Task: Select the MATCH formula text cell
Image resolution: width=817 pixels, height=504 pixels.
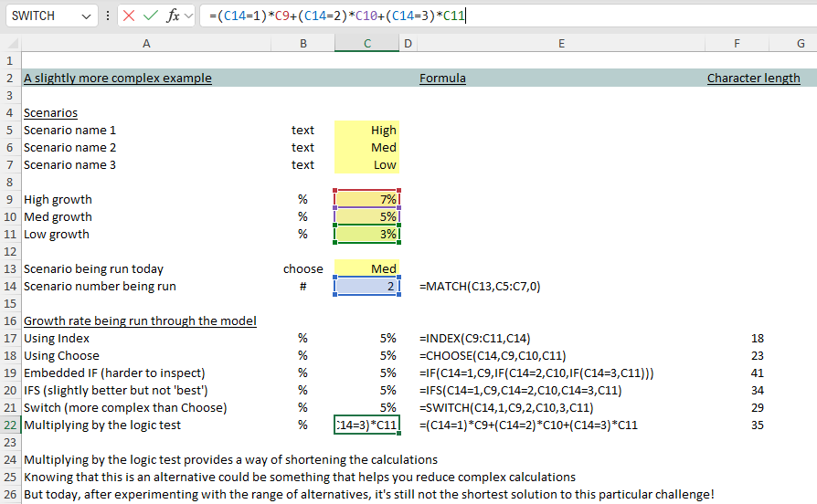Action: pos(480,287)
